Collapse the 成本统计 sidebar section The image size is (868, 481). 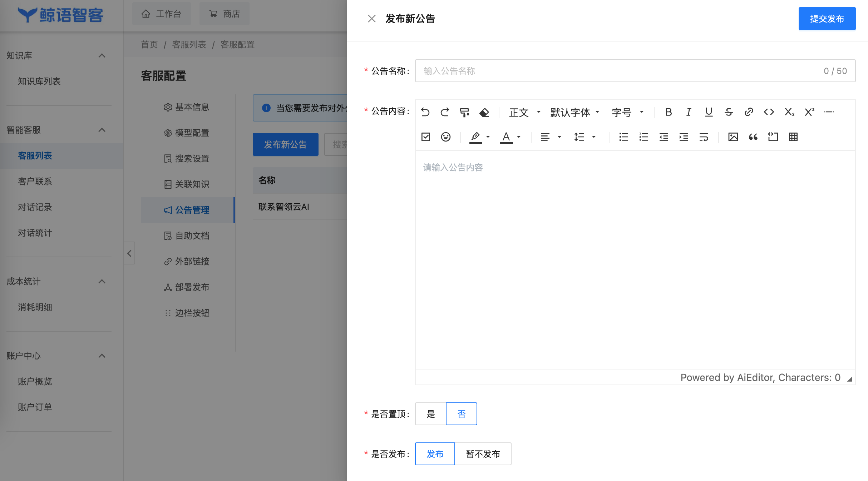click(x=102, y=282)
